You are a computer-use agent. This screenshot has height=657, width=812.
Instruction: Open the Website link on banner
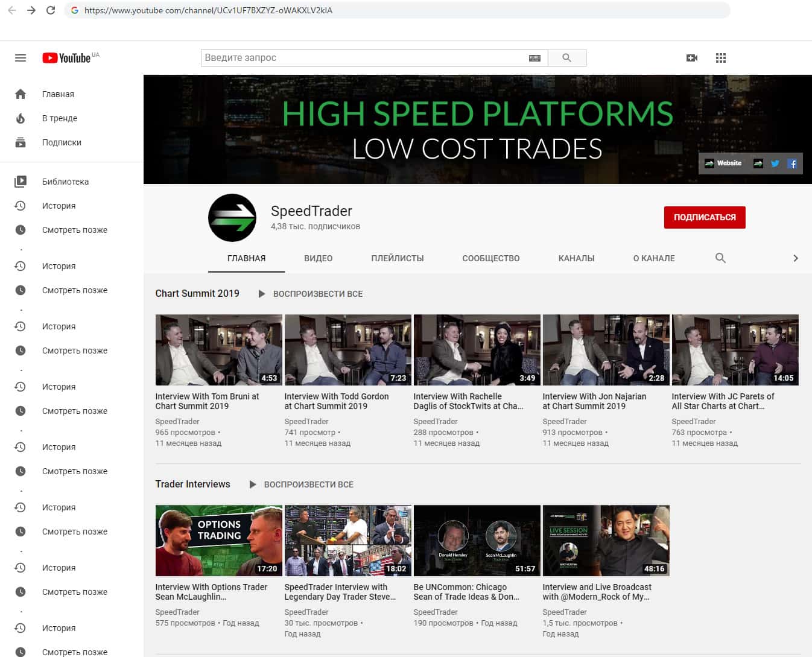coord(723,163)
